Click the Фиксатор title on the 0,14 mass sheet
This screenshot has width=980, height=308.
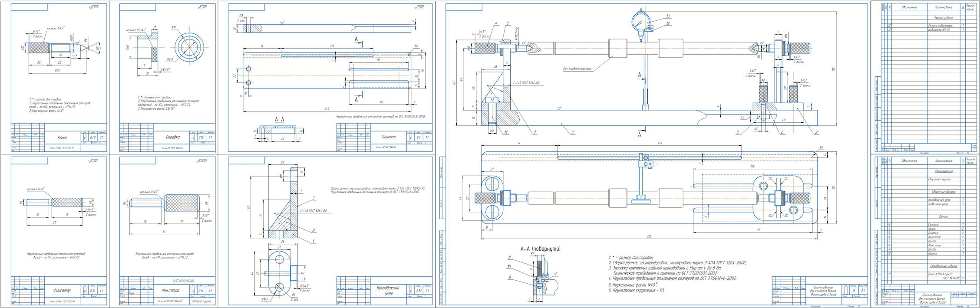point(171,290)
